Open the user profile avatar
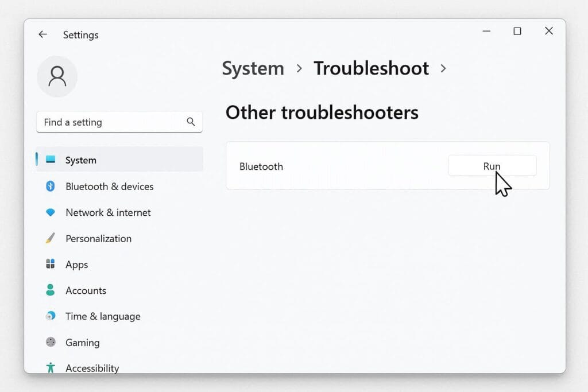This screenshot has width=588, height=392. [x=57, y=76]
